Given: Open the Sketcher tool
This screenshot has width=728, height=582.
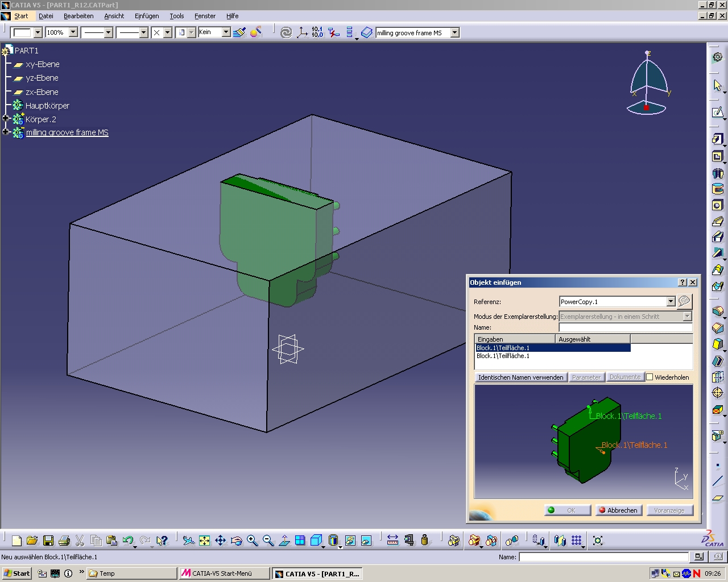Looking at the screenshot, I should click(718, 113).
